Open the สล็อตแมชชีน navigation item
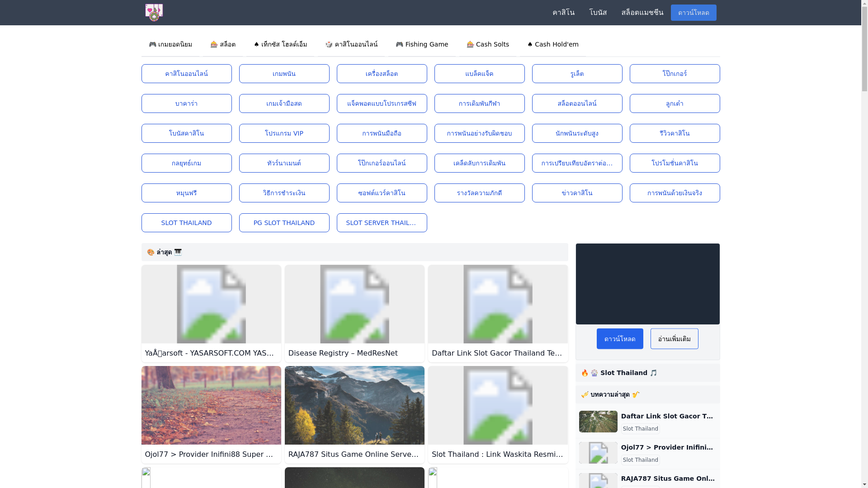Image resolution: width=868 pixels, height=488 pixels. coord(642,13)
